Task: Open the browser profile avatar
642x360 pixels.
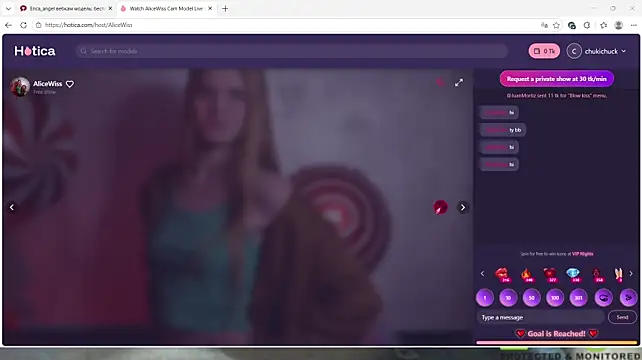Action: point(619,25)
